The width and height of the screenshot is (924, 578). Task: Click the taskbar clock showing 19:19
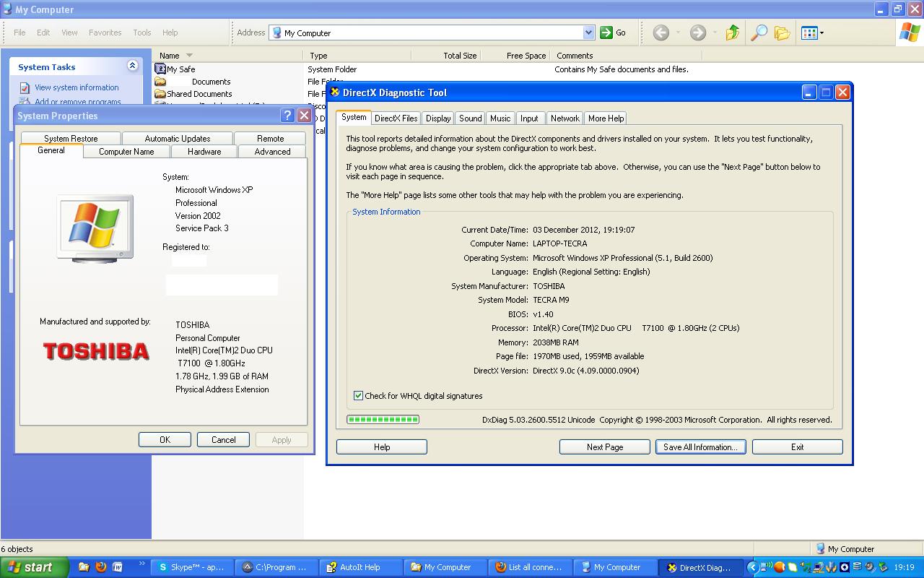coord(904,567)
